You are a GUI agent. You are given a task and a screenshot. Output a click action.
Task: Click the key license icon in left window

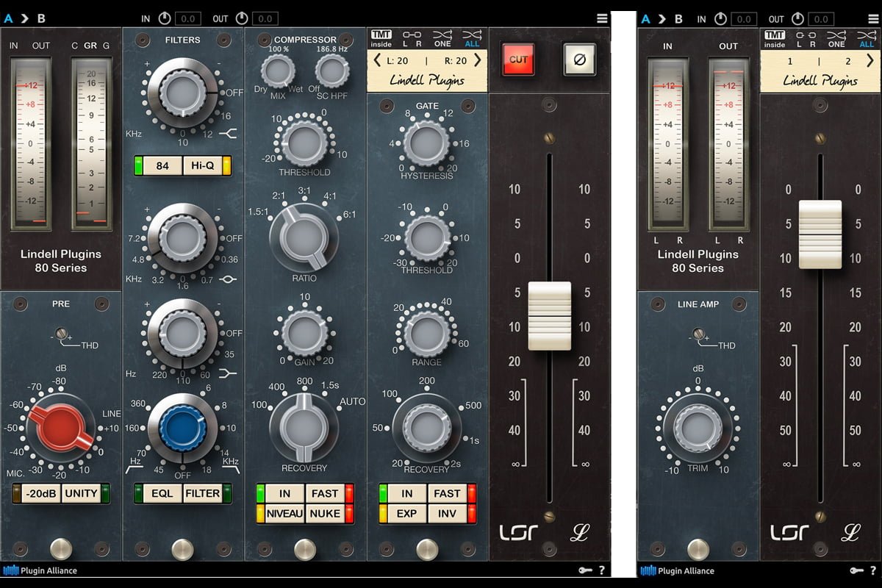(x=585, y=570)
